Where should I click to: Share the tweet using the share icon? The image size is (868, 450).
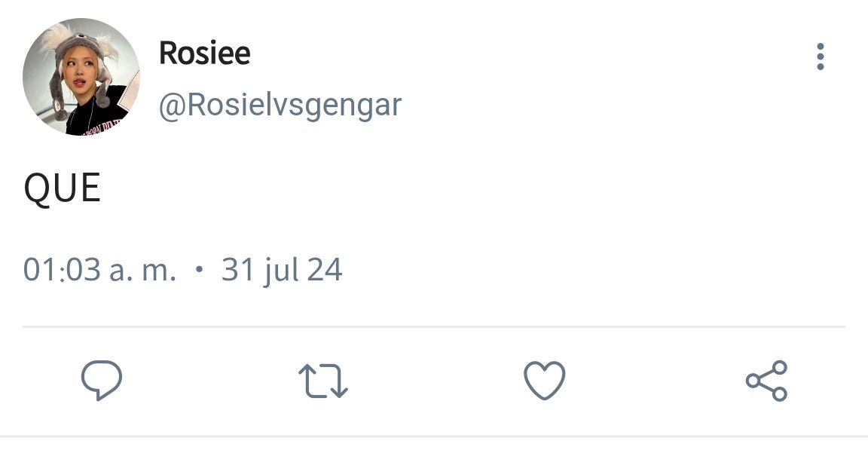click(767, 380)
